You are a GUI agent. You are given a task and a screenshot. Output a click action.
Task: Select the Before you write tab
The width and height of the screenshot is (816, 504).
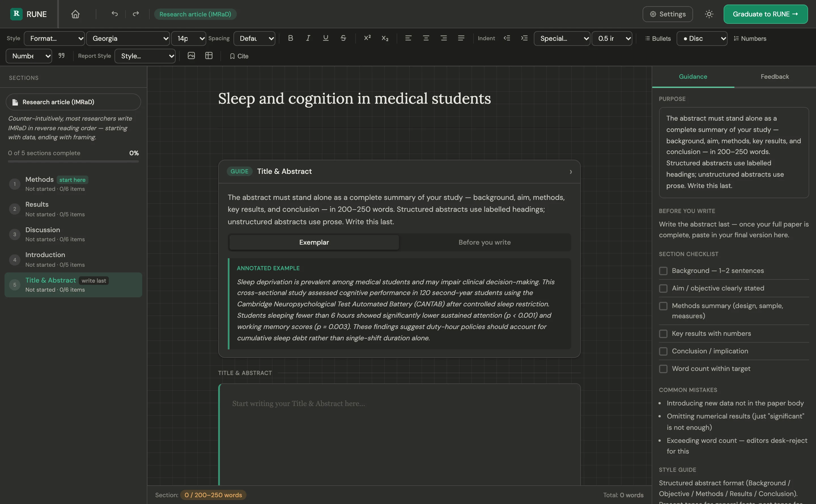pyautogui.click(x=484, y=242)
